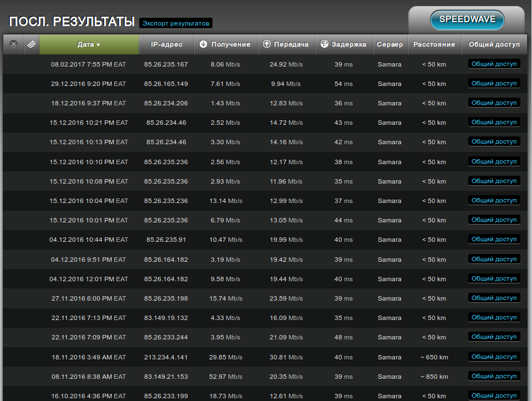Click upload value 24.92 Mb/s
The image size is (532, 401).
(286, 64)
